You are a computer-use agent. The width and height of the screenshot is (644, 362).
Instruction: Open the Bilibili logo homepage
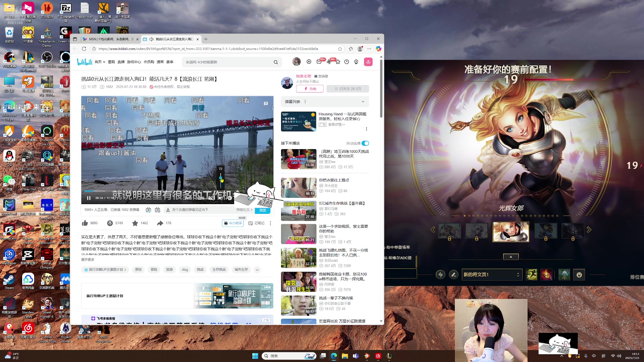pos(85,62)
